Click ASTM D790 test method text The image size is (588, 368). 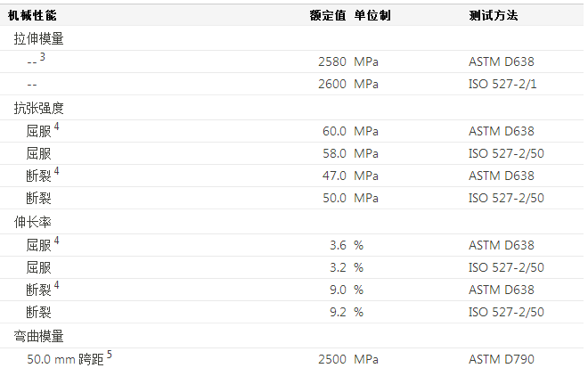click(x=501, y=359)
